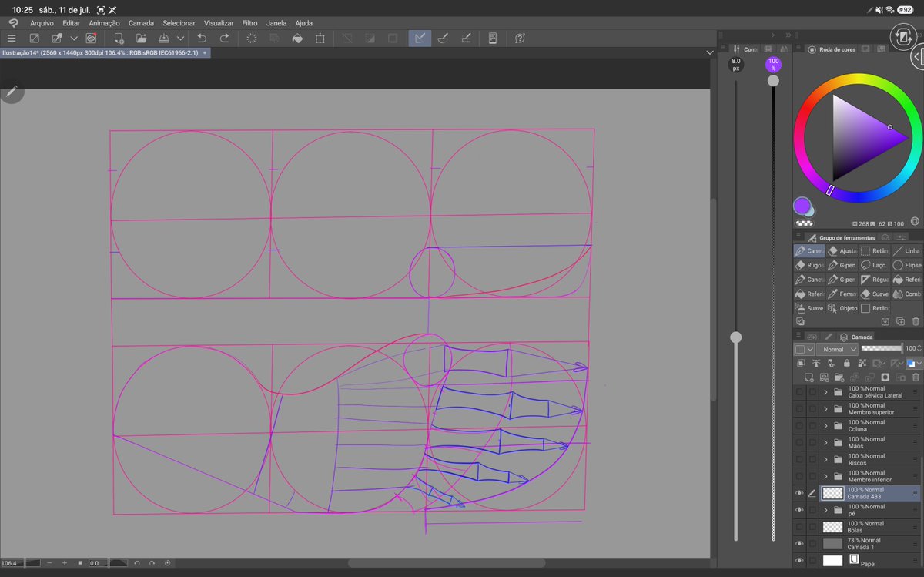Image resolution: width=924 pixels, height=577 pixels.
Task: Click the New canvas icon
Action: click(119, 38)
